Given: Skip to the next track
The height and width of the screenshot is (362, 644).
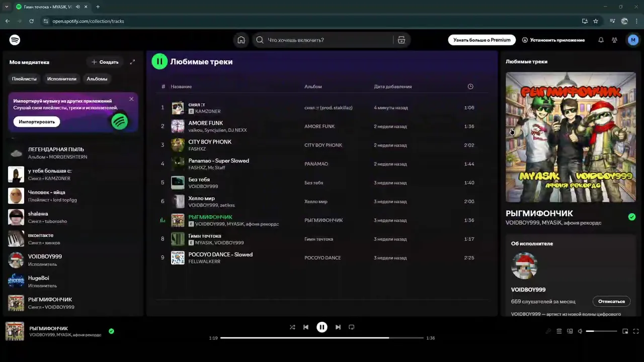Looking at the screenshot, I should pos(338,327).
